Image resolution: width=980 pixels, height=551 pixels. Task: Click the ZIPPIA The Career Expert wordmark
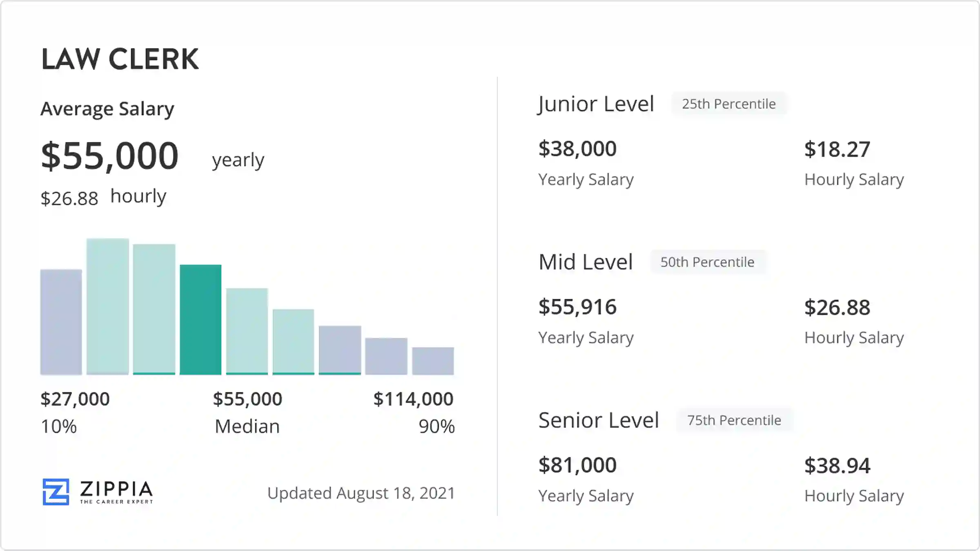click(x=116, y=491)
